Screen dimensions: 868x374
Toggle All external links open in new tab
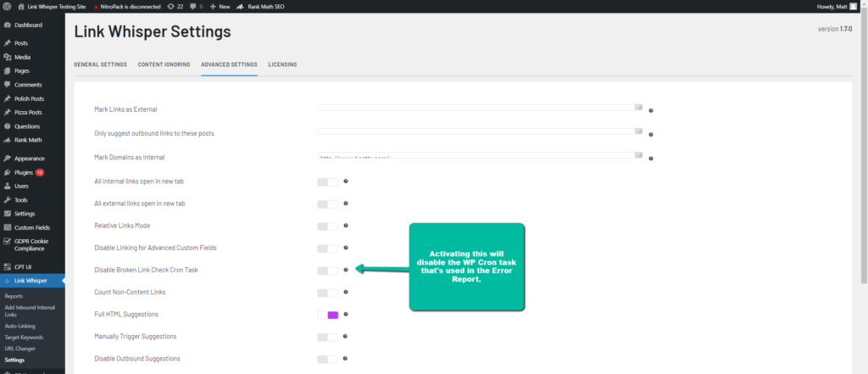(x=327, y=204)
